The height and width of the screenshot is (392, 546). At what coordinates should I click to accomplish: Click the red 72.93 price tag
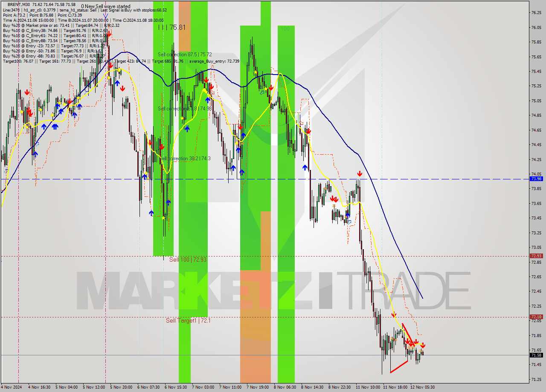point(536,256)
